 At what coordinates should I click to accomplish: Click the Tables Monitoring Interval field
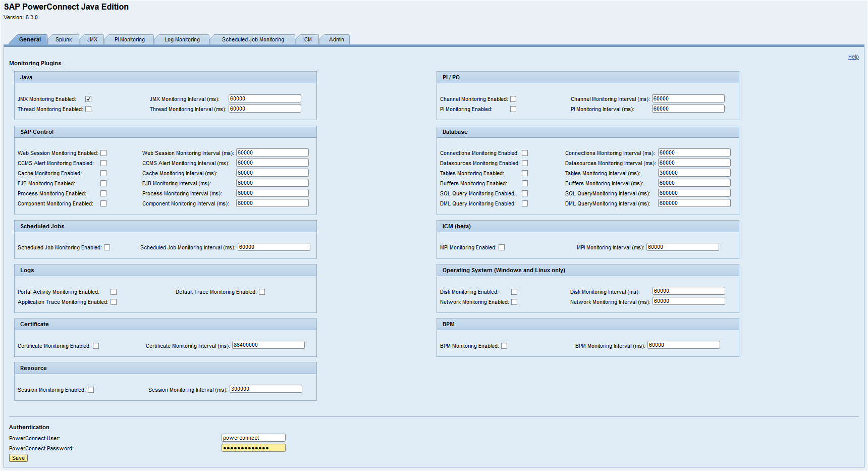[694, 173]
